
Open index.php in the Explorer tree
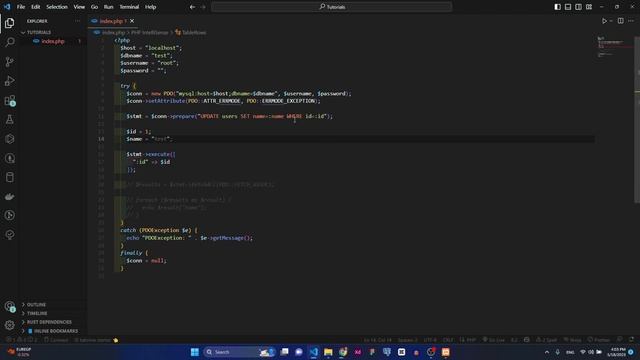tap(53, 41)
